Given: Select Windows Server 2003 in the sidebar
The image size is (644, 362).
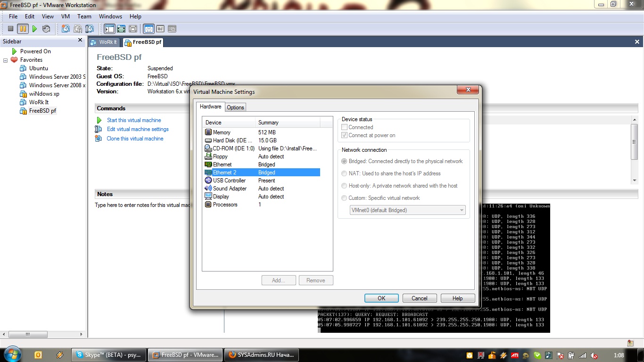Looking at the screenshot, I should tap(57, 77).
